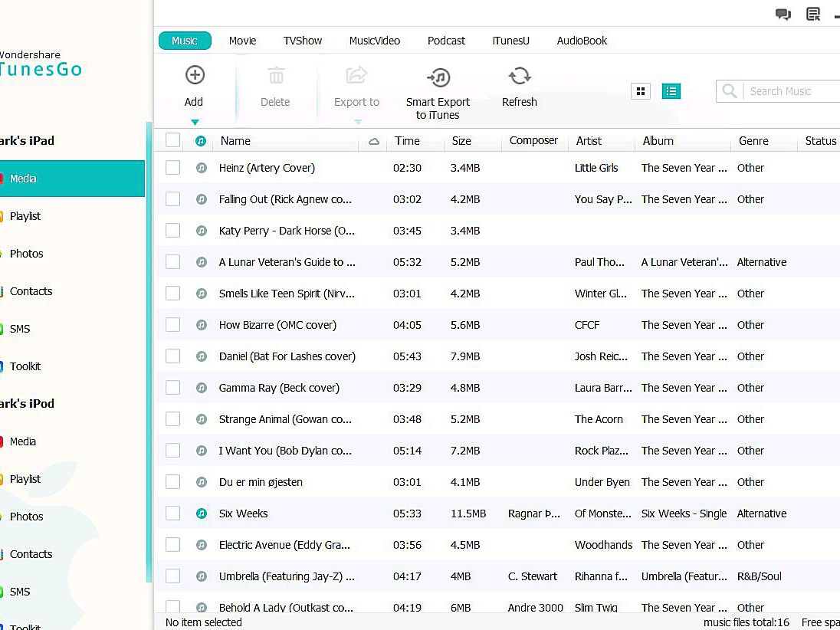Open the Podcast tab

(x=446, y=41)
